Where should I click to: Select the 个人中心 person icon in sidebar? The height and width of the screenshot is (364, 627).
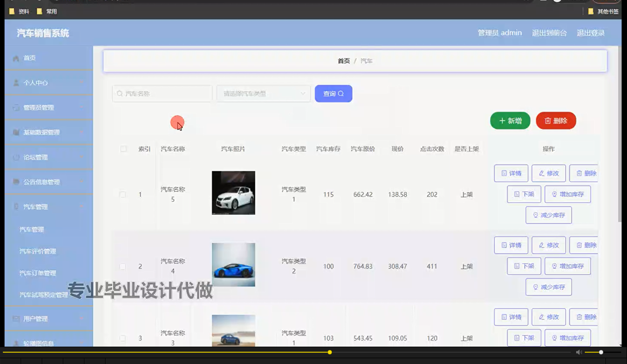click(16, 83)
